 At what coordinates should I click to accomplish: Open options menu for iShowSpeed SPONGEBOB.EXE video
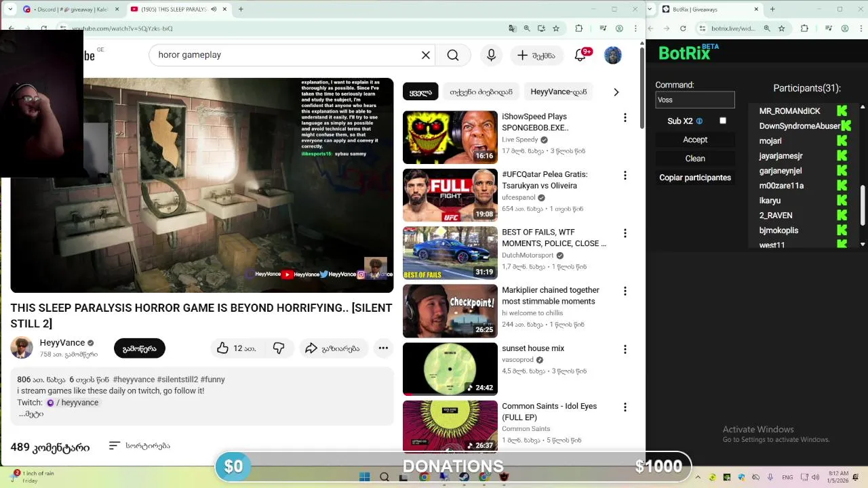(x=625, y=118)
